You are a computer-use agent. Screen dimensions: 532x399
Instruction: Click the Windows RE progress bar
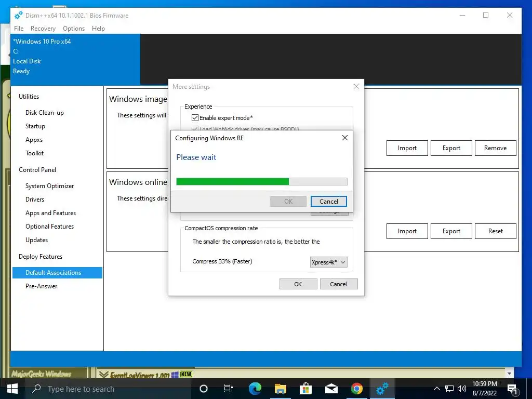tap(262, 181)
